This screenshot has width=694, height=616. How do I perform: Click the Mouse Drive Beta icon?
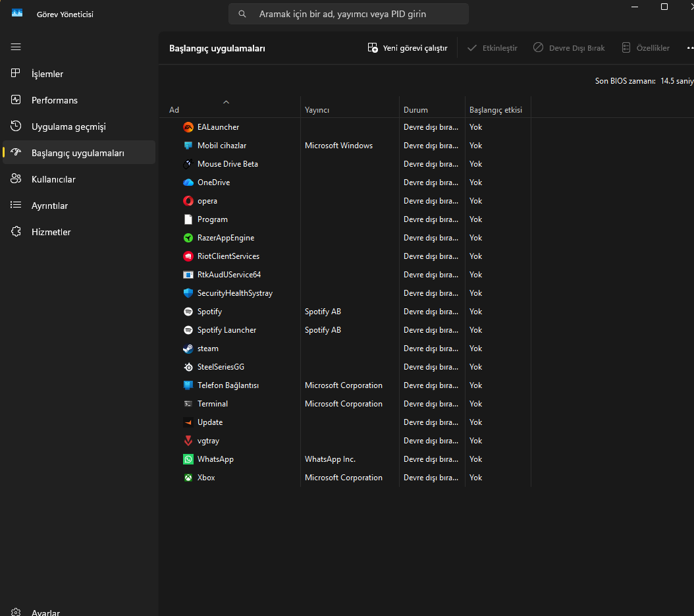[188, 164]
